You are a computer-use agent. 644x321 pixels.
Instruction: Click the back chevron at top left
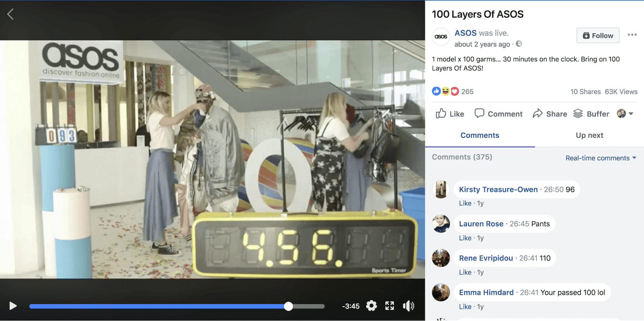(11, 14)
